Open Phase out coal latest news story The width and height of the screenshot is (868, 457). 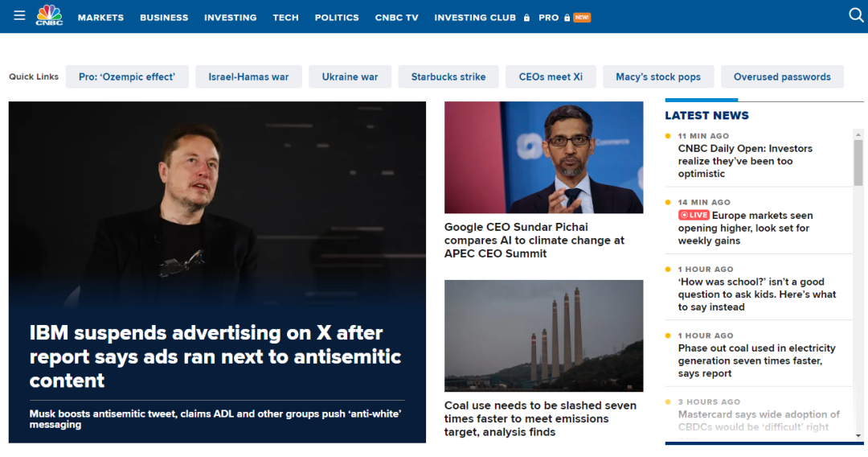[x=757, y=360]
